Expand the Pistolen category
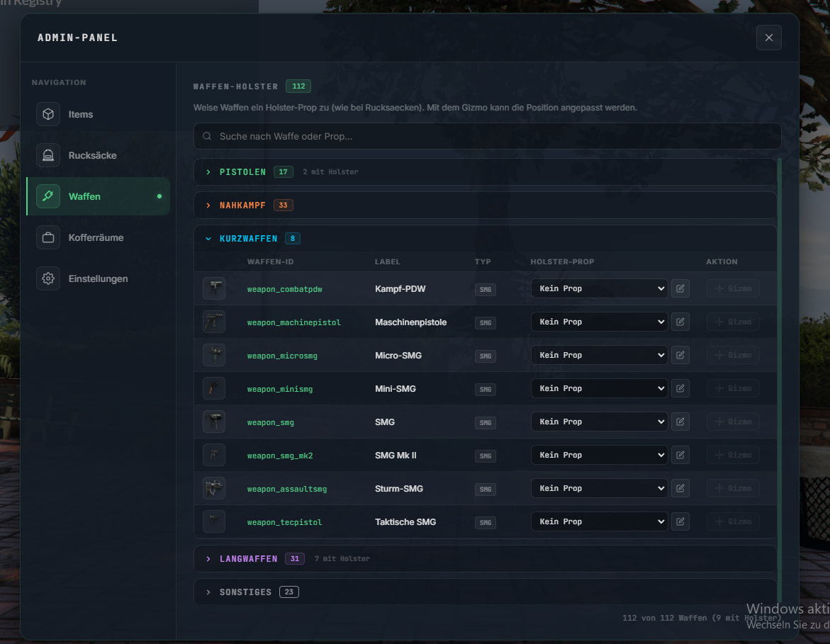This screenshot has height=644, width=830. [485, 172]
